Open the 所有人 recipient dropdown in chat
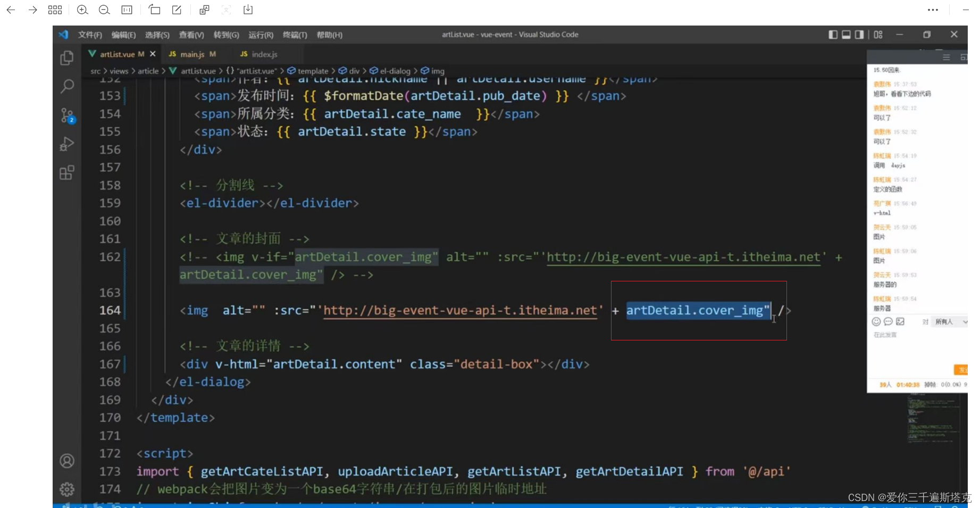Screen dimensions: 980x508 click(950, 322)
